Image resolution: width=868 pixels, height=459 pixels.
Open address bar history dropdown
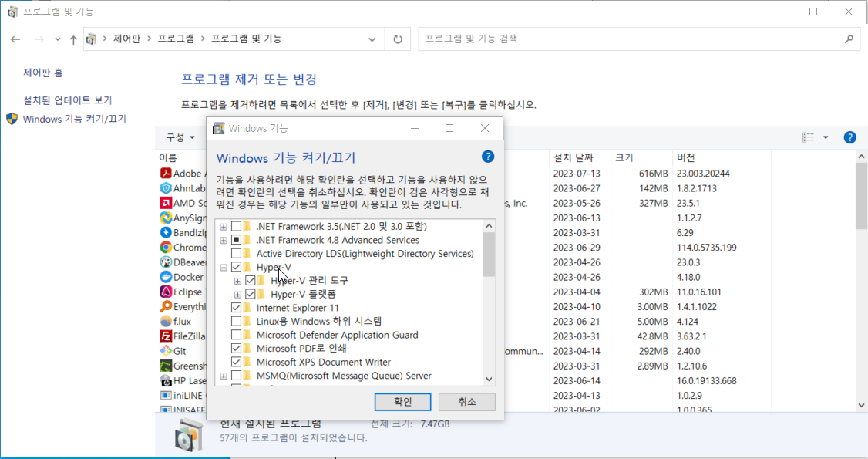[372, 39]
